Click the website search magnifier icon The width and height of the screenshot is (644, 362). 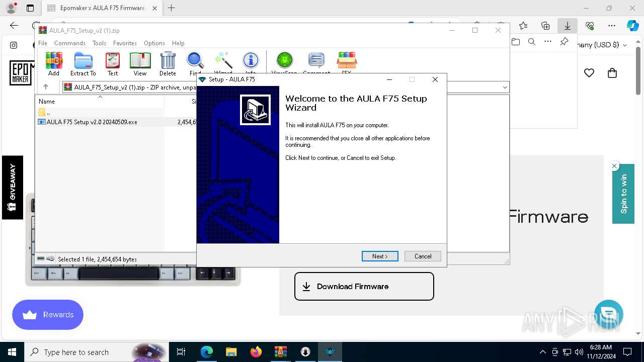click(x=532, y=42)
